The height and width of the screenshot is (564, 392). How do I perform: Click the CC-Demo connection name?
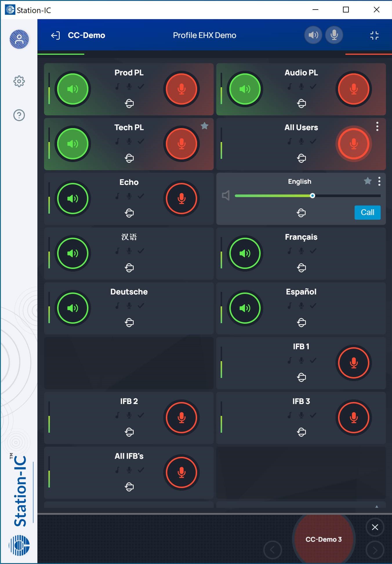pyautogui.click(x=86, y=35)
